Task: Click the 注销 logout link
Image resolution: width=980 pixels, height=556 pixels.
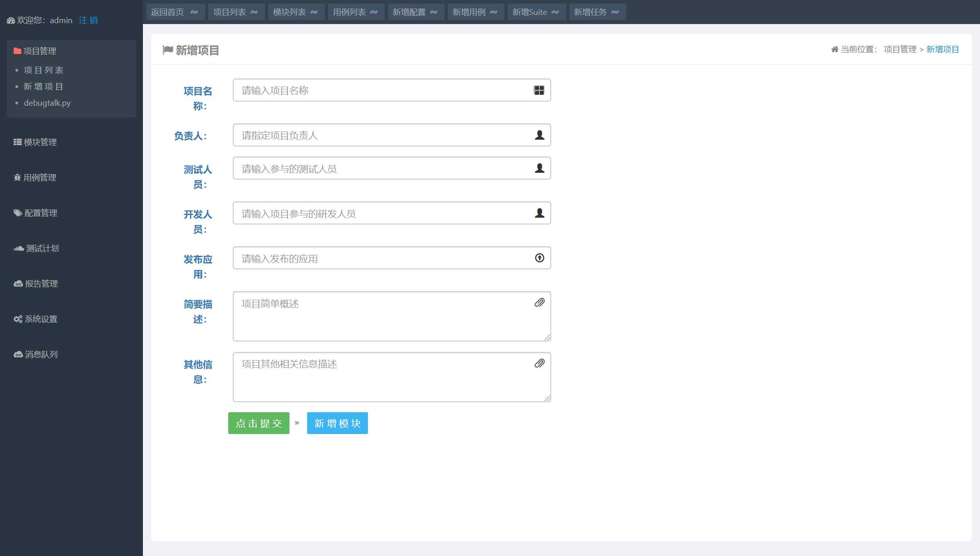Action: [x=88, y=20]
